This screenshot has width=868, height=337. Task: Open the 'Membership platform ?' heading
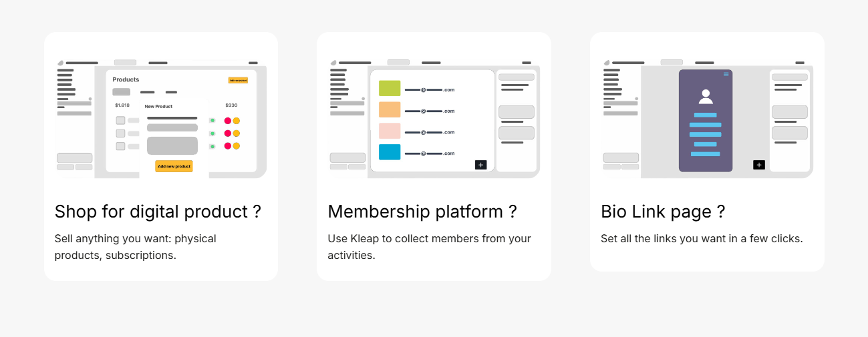coord(422,212)
